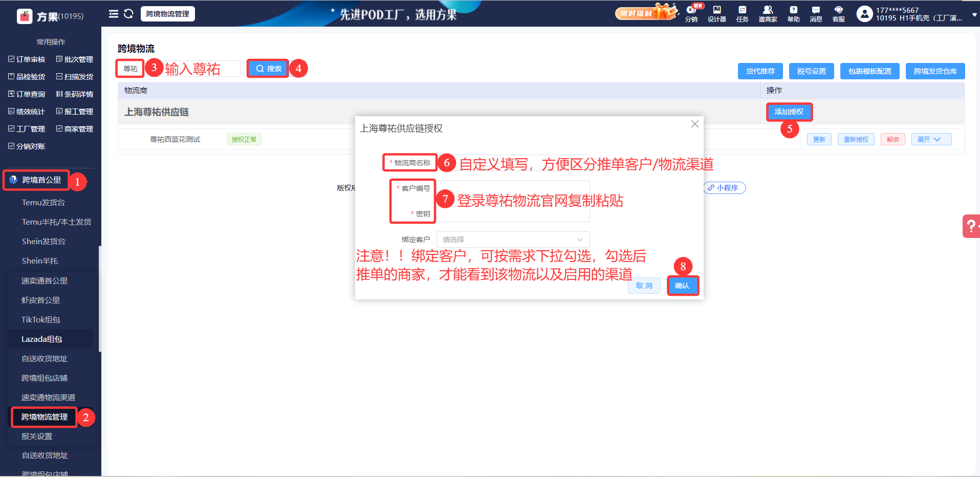
Task: Click 添加授权 for 上海尊祐供应链
Action: pos(789,112)
